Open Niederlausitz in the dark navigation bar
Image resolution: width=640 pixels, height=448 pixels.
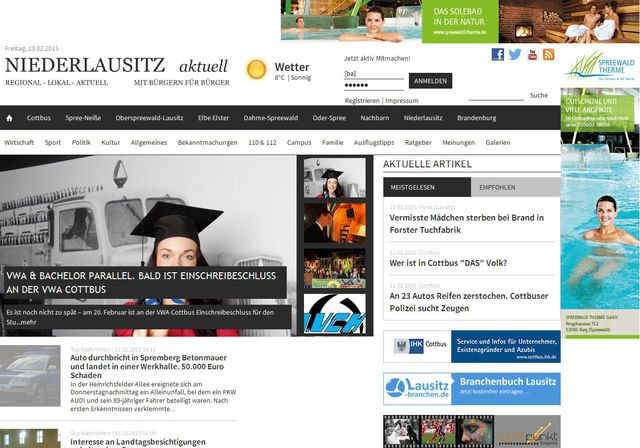[423, 118]
